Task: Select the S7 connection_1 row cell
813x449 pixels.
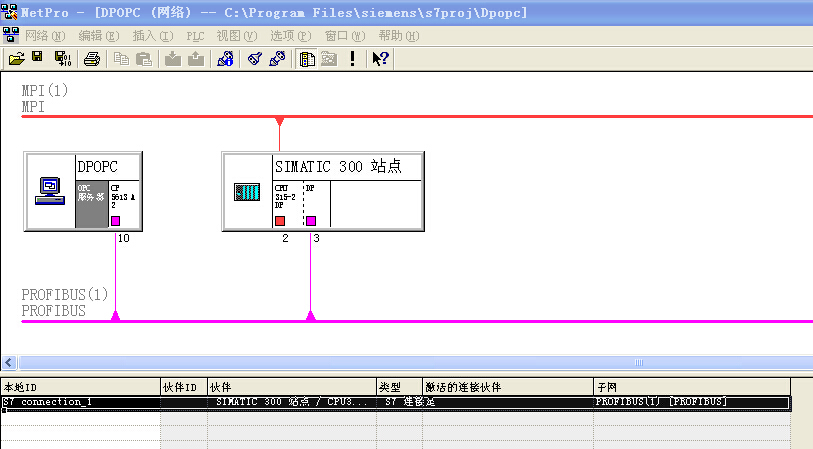Action: [80, 402]
